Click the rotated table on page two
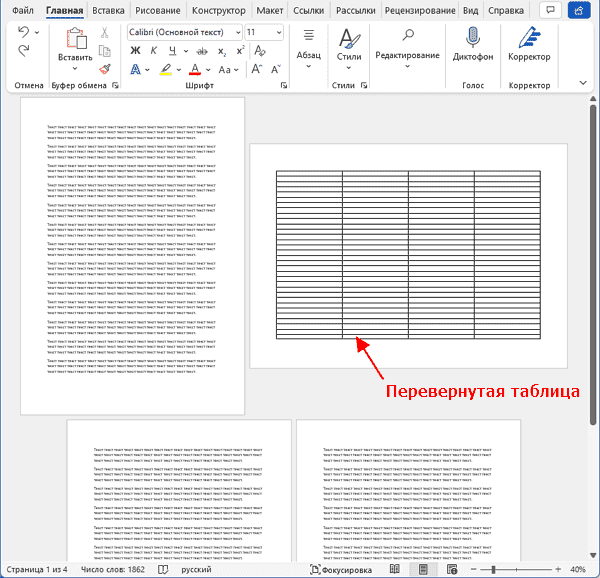Image resolution: width=600 pixels, height=578 pixels. click(x=408, y=255)
